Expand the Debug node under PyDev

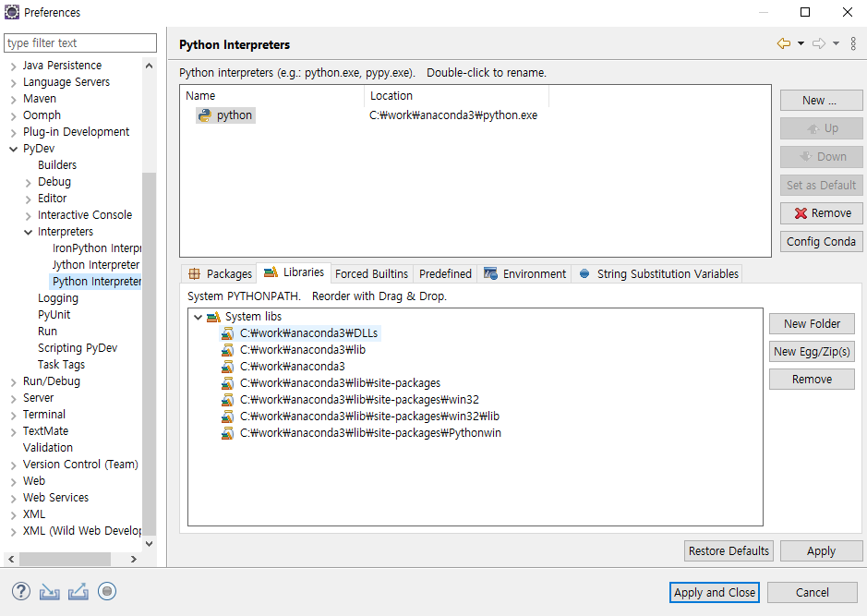pos(29,182)
